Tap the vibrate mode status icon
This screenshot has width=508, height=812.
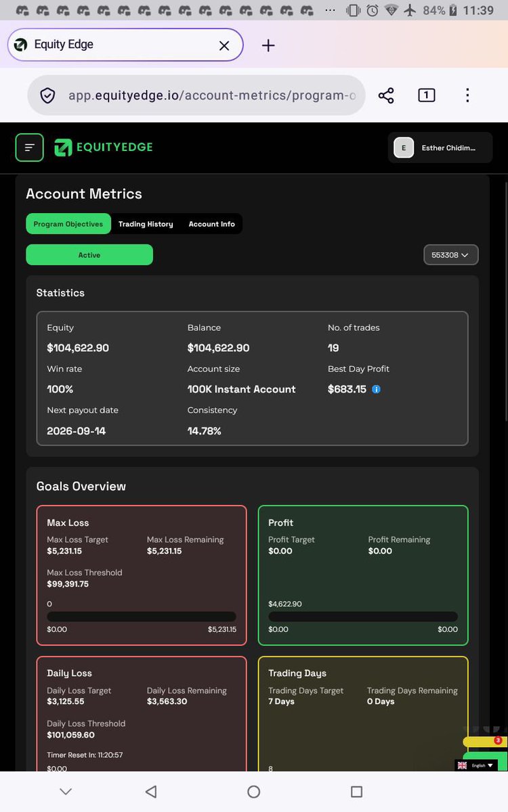pyautogui.click(x=353, y=10)
